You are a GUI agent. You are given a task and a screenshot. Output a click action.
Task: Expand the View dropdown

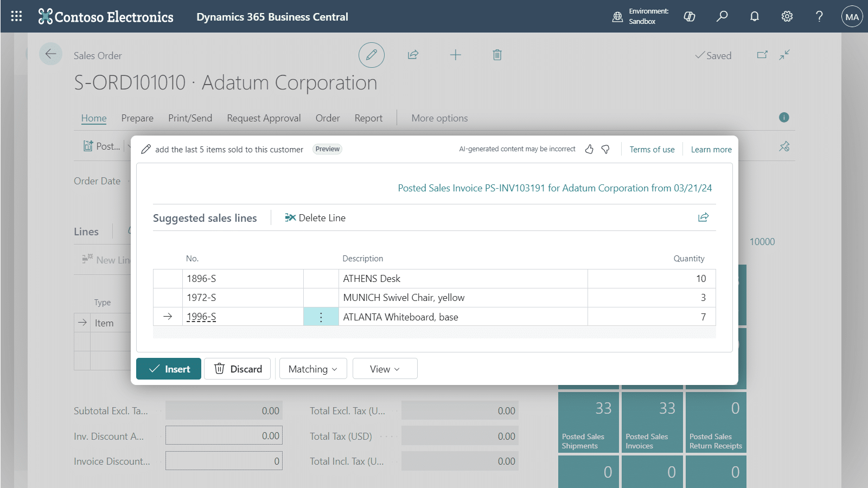point(385,369)
